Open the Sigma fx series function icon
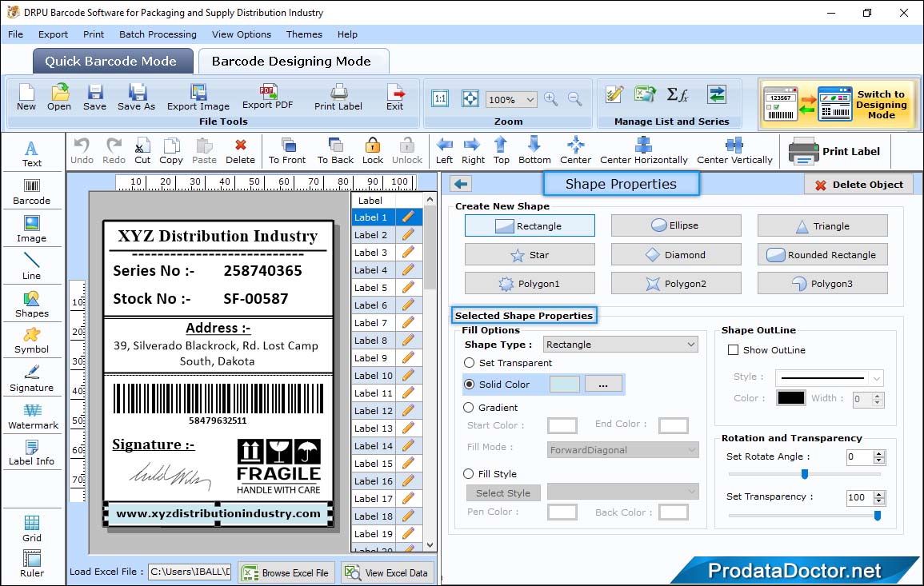The width and height of the screenshot is (924, 586). point(678,94)
